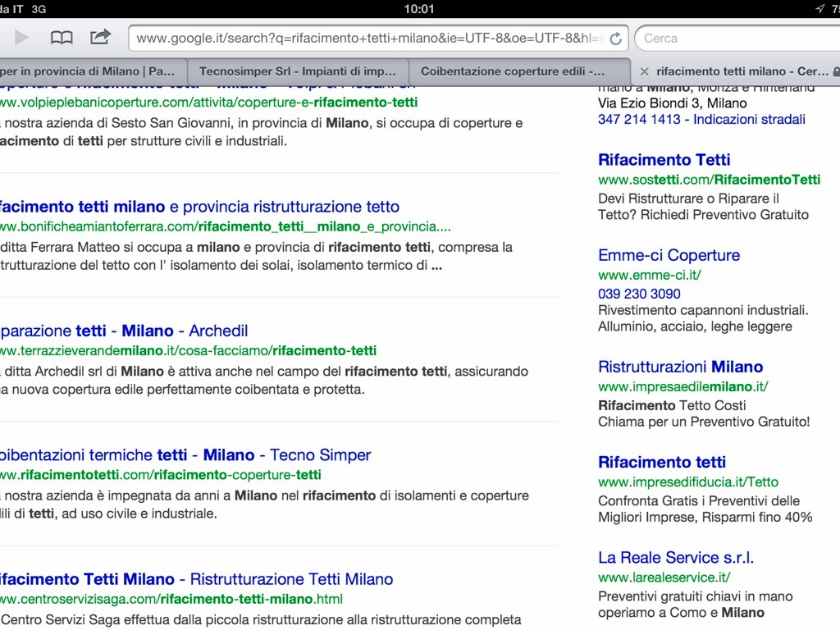Open the 'Tecno Simper' search result title
The height and width of the screenshot is (630, 840).
[x=185, y=455]
